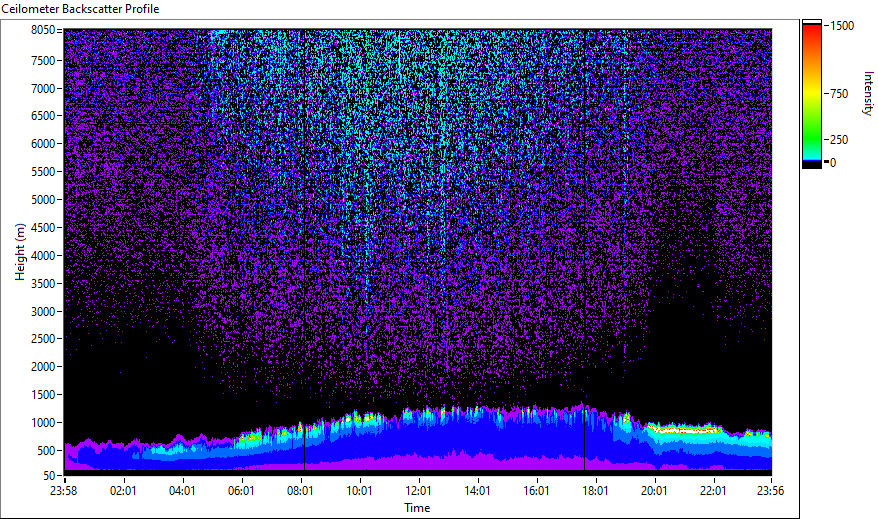This screenshot has height=519, width=878.
Task: Click the 4500 height axis tick label
Action: 43,228
